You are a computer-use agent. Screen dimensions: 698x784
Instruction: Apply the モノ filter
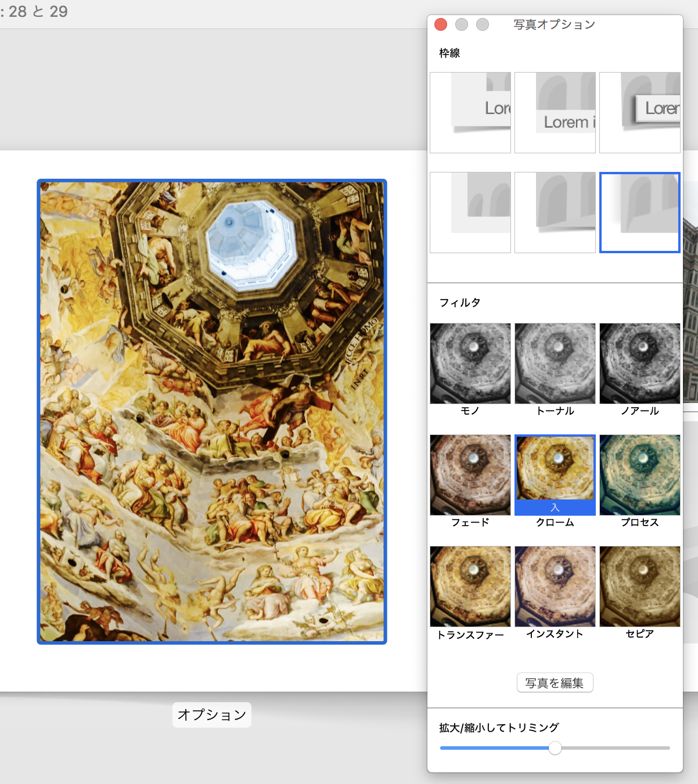(470, 364)
